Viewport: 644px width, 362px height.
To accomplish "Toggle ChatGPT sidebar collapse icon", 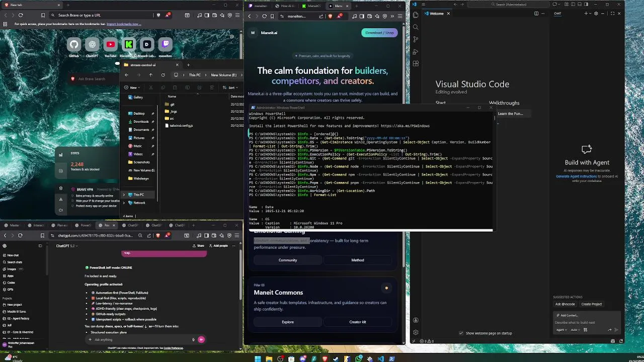I will [x=40, y=246].
